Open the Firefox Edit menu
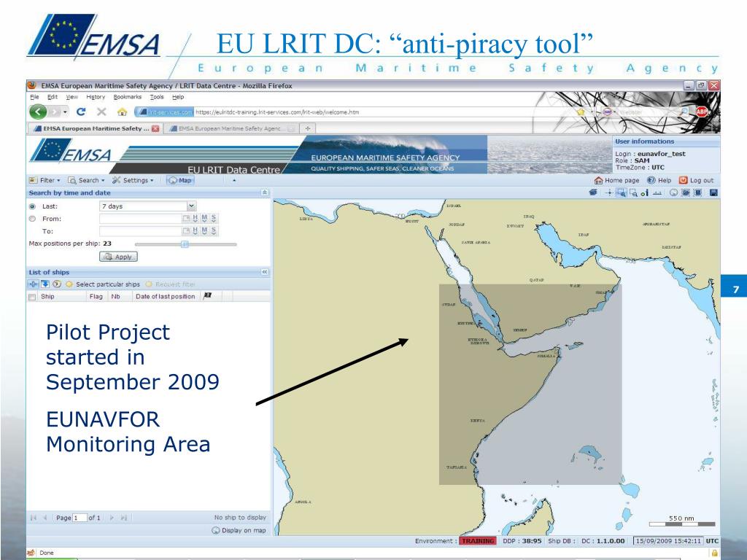 click(53, 97)
